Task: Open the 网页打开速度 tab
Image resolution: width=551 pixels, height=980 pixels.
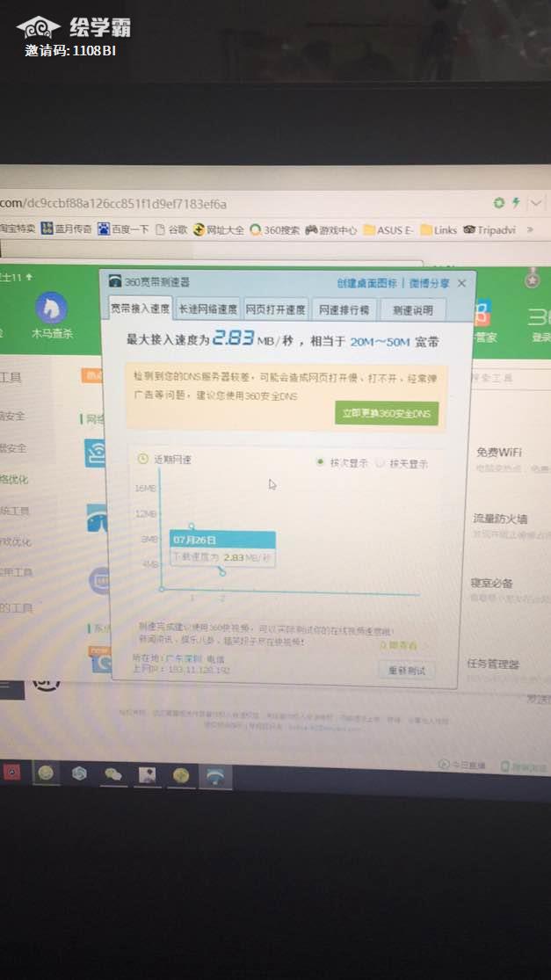Action: coord(276,309)
